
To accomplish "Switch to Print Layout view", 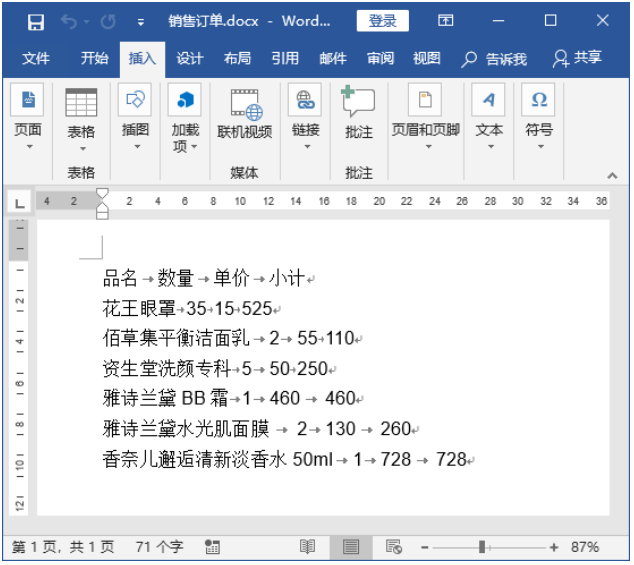I will [x=351, y=547].
